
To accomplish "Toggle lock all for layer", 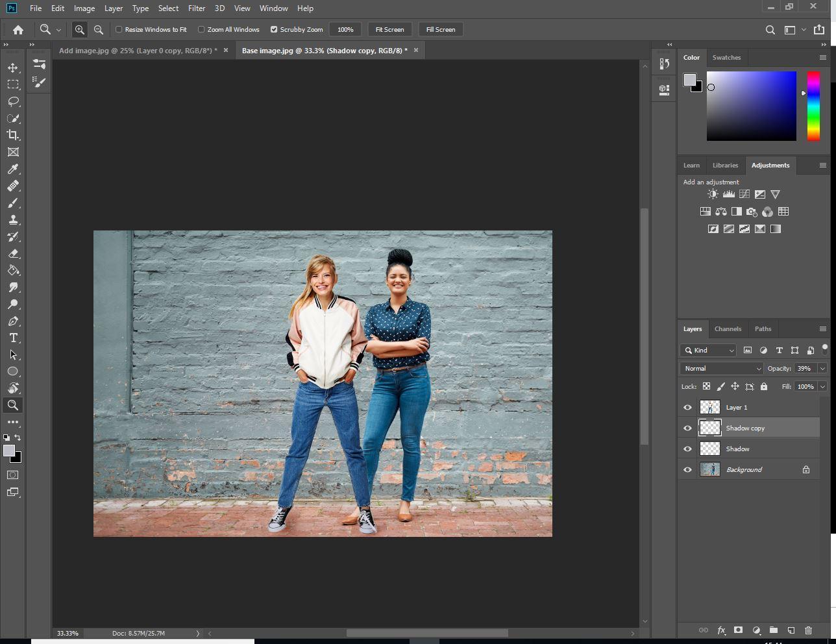I will point(763,386).
